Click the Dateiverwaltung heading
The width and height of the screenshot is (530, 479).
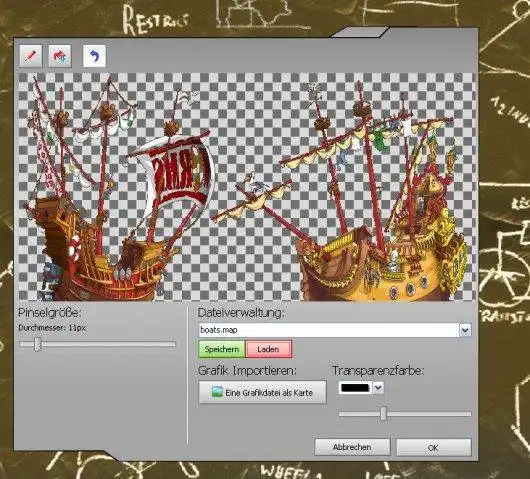(x=240, y=313)
